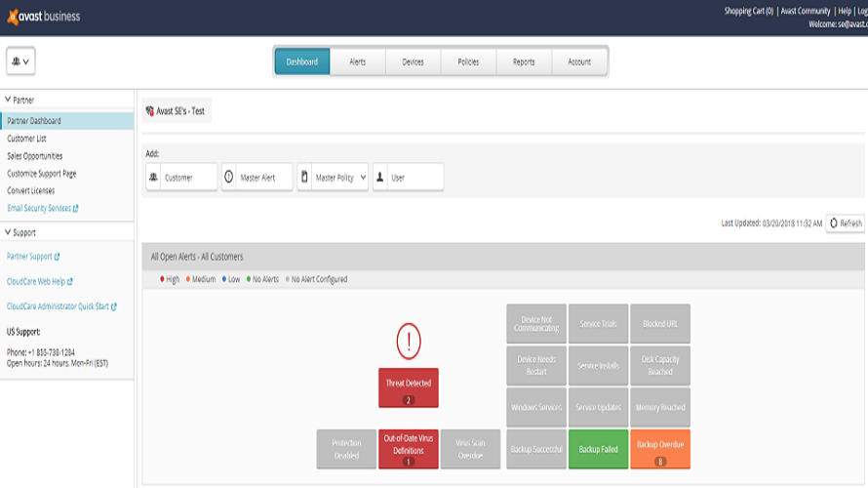This screenshot has height=488, width=868.
Task: Open Shopping Cart (0)
Action: click(x=748, y=11)
